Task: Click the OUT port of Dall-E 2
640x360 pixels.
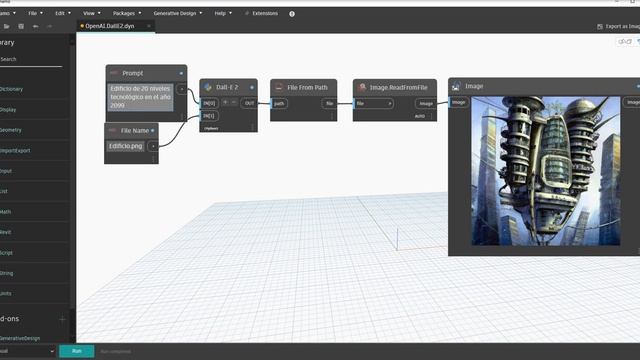Action: 249,103
